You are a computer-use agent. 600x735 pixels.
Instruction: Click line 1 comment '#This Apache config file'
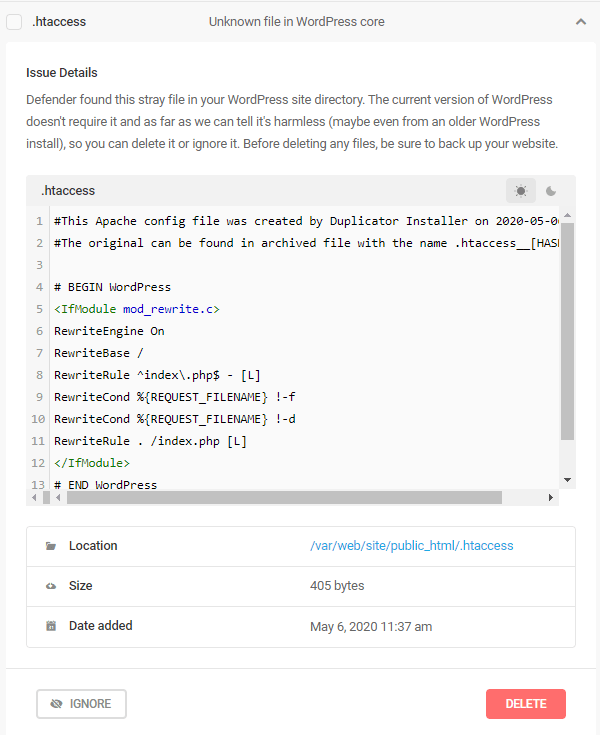[x=306, y=221]
